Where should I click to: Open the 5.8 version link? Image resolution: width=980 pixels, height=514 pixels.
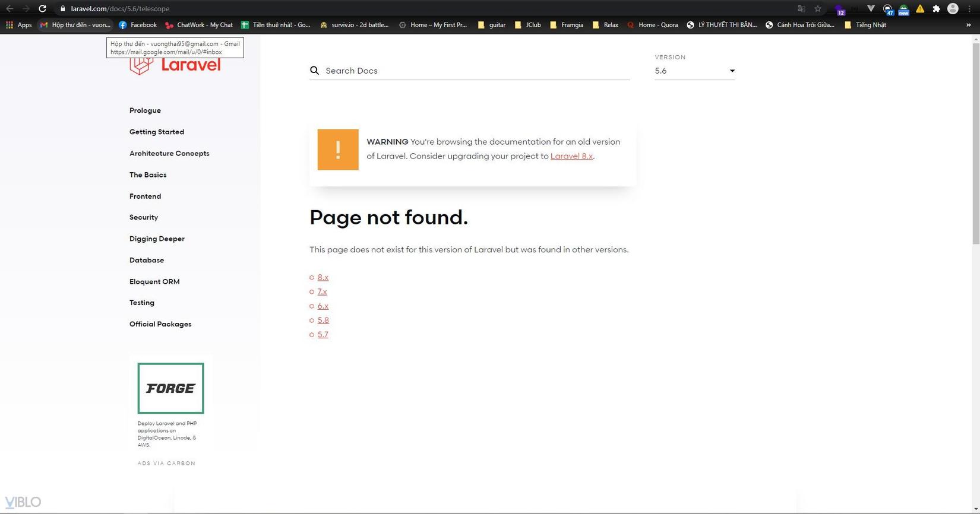pyautogui.click(x=323, y=320)
